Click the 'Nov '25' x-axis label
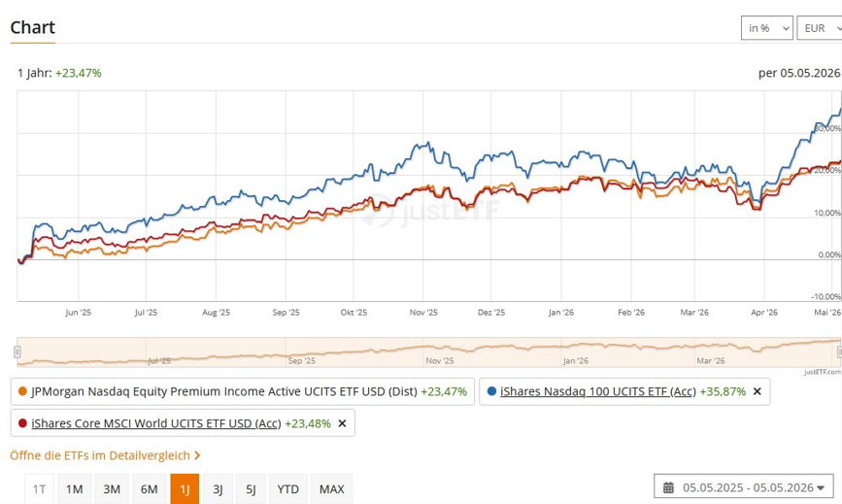Image resolution: width=842 pixels, height=504 pixels. tap(423, 313)
